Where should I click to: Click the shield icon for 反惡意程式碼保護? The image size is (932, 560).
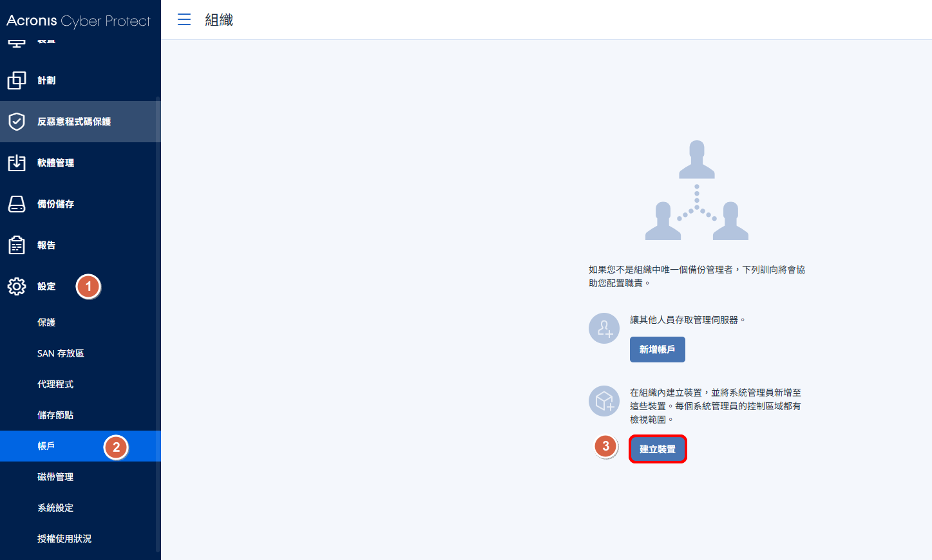click(17, 122)
